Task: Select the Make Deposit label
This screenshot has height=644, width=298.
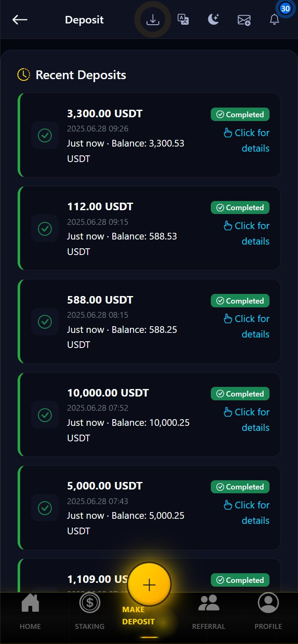Action: [138, 616]
